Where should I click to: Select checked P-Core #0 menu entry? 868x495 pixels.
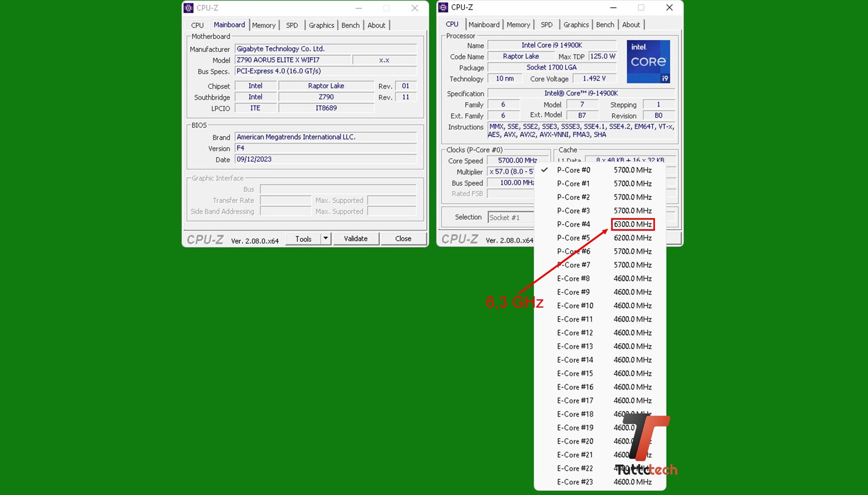573,170
